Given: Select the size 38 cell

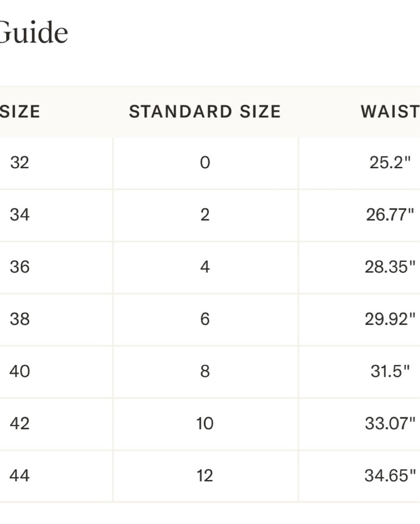Looking at the screenshot, I should click(x=20, y=319).
